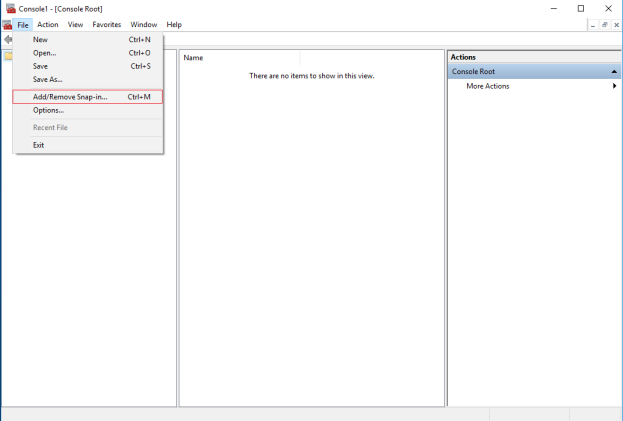The height and width of the screenshot is (421, 623).
Task: Click the MMC toolbox icon in the title bar
Action: (x=10, y=8)
